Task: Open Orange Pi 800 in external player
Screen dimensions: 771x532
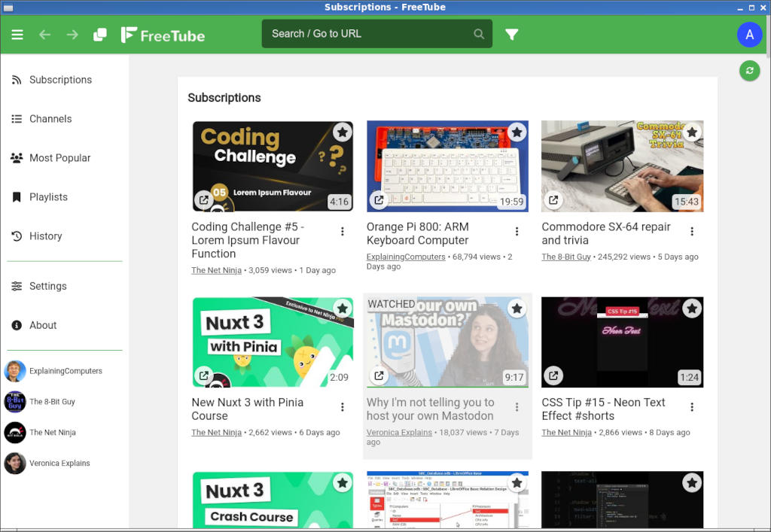Action: (379, 200)
